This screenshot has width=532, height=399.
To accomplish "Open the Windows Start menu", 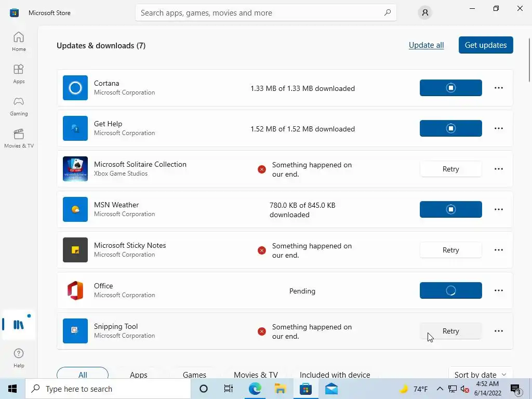I will (12, 389).
